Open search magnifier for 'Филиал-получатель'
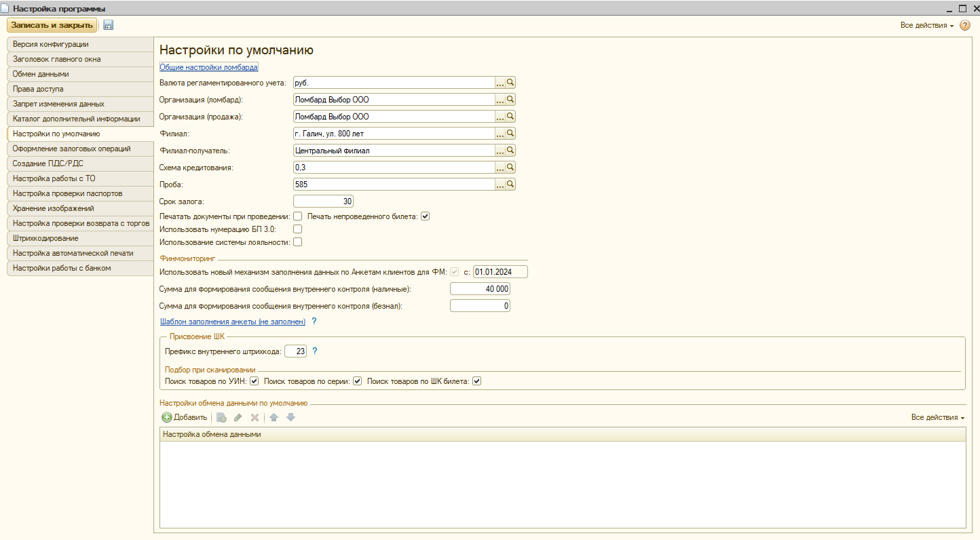The height and width of the screenshot is (540, 980). [x=510, y=151]
